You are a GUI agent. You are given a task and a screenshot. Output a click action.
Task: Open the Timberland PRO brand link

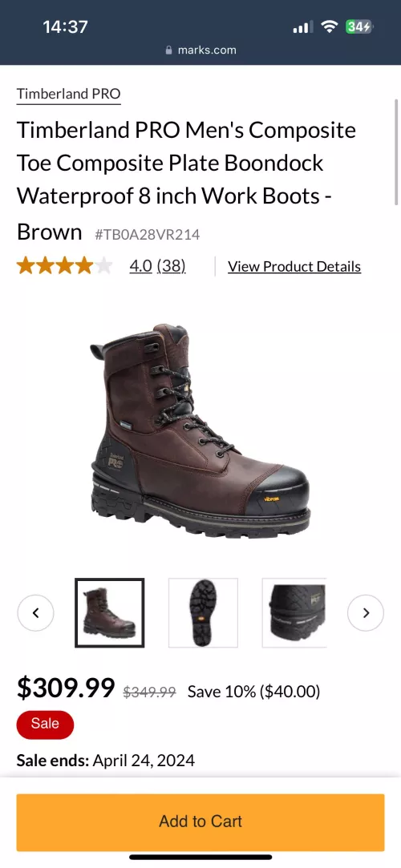[x=69, y=94]
